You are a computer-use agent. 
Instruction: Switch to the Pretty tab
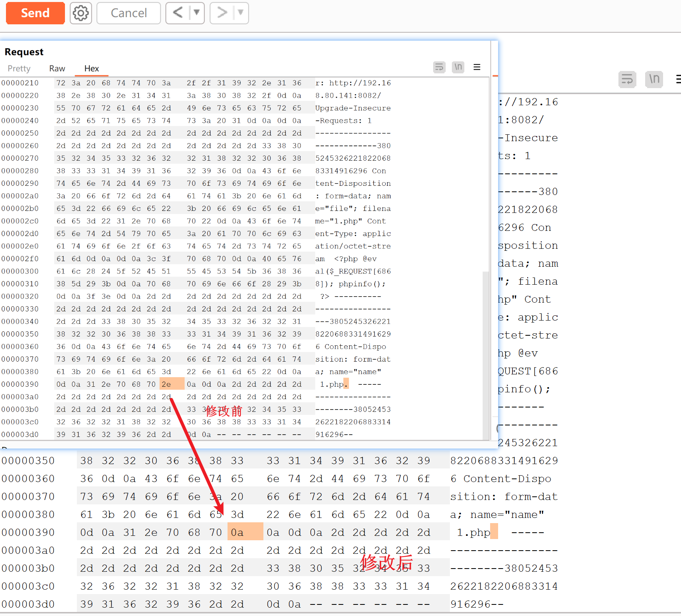click(x=19, y=69)
